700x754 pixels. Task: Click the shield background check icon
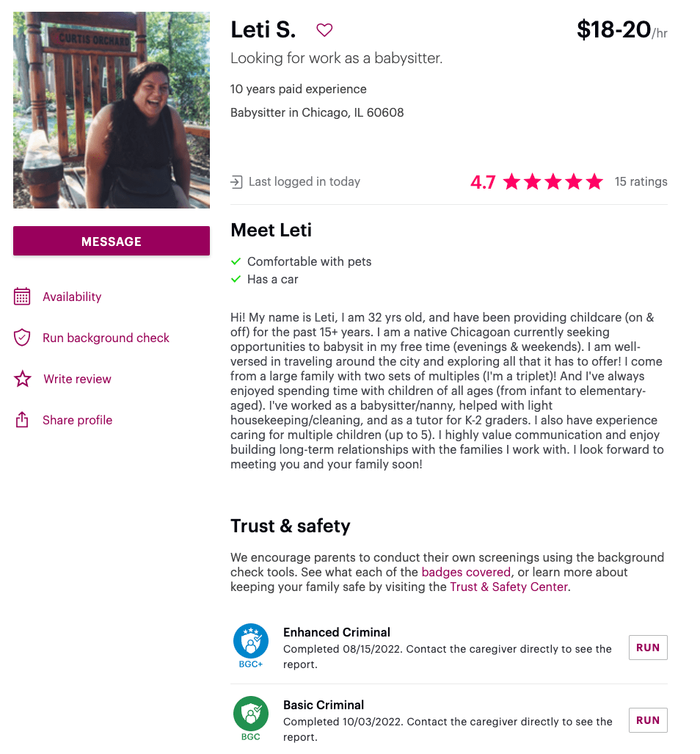pyautogui.click(x=22, y=338)
